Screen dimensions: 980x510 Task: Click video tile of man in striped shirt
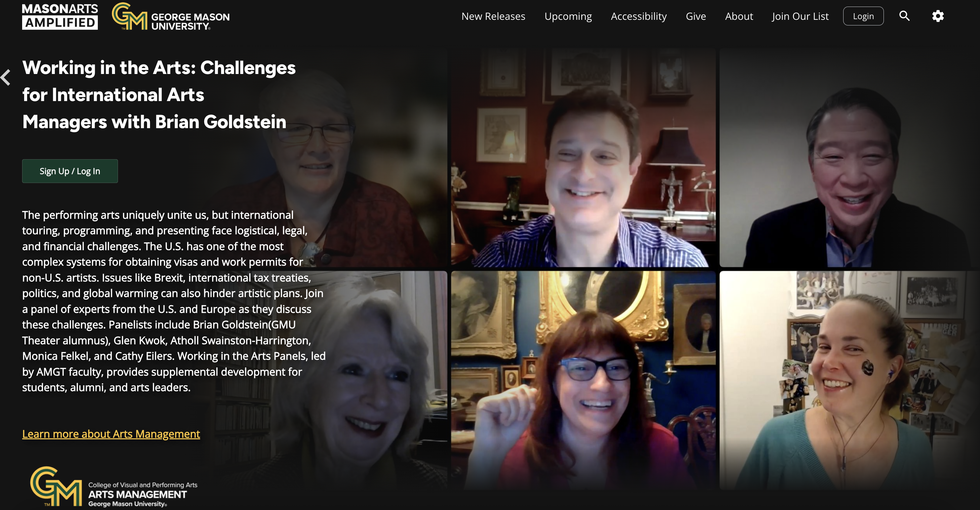click(583, 158)
